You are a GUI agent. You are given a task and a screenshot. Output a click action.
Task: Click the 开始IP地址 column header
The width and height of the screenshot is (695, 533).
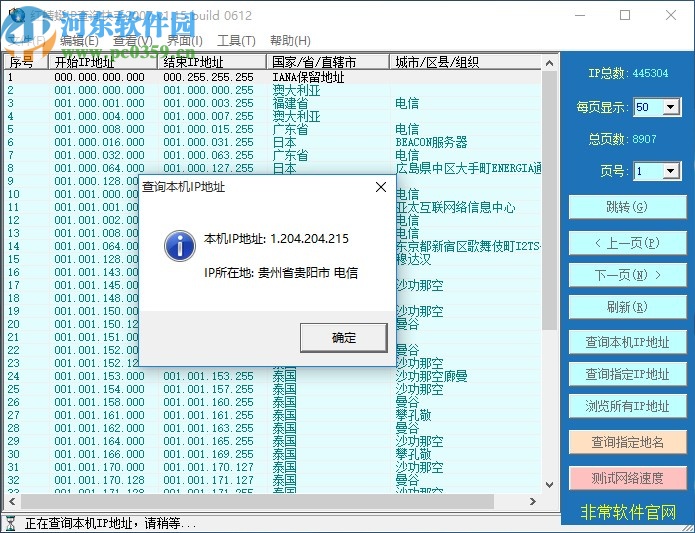click(103, 62)
